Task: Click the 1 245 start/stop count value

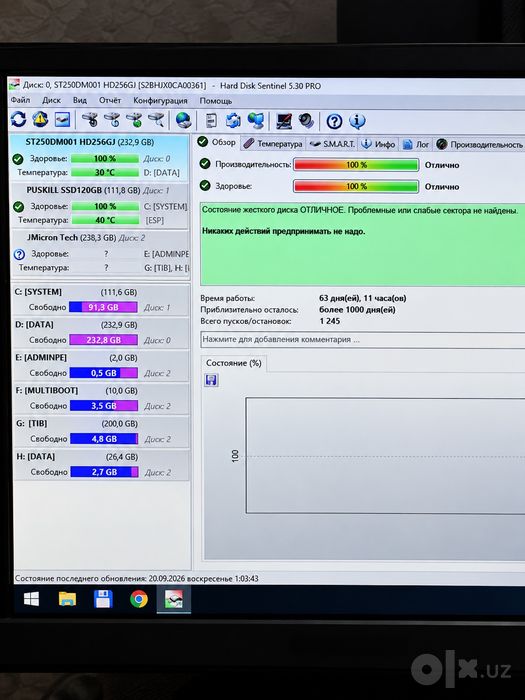Action: pos(329,321)
